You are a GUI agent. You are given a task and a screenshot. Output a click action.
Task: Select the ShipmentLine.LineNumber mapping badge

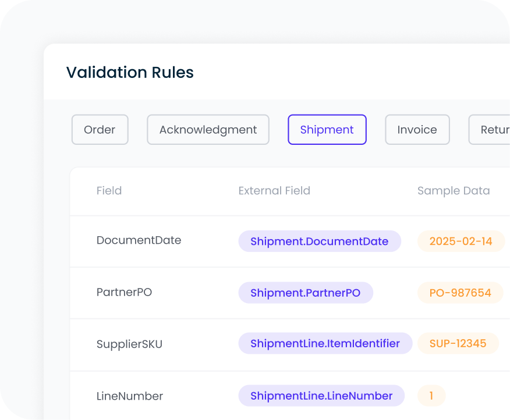[321, 396]
